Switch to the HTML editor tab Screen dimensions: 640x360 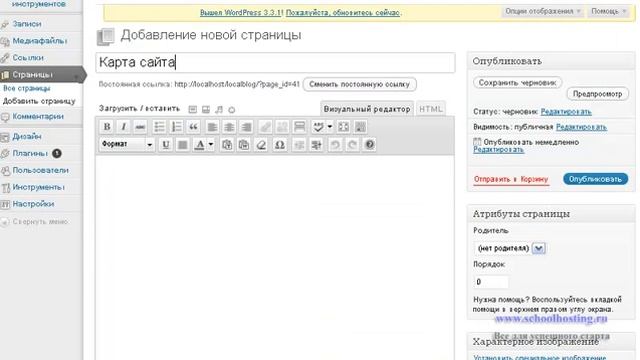click(431, 109)
